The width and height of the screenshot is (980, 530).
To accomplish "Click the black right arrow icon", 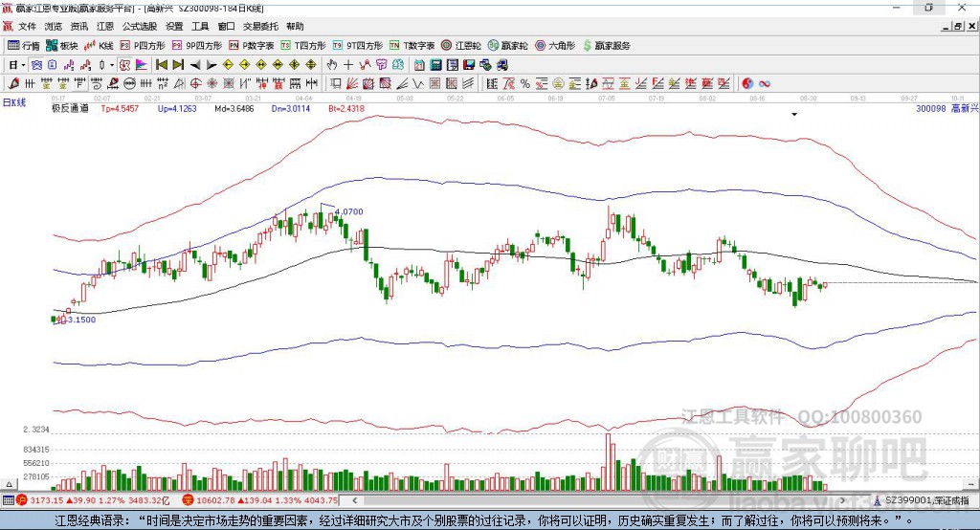I will pos(212,65).
